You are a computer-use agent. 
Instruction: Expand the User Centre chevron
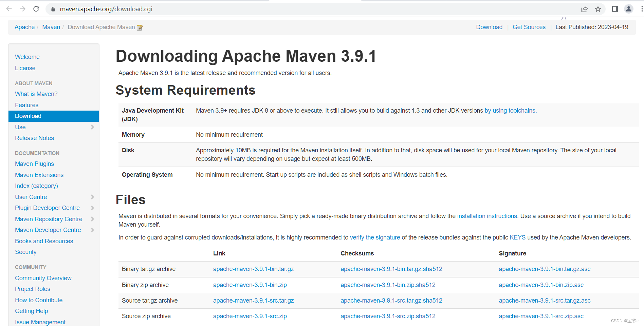tap(92, 197)
